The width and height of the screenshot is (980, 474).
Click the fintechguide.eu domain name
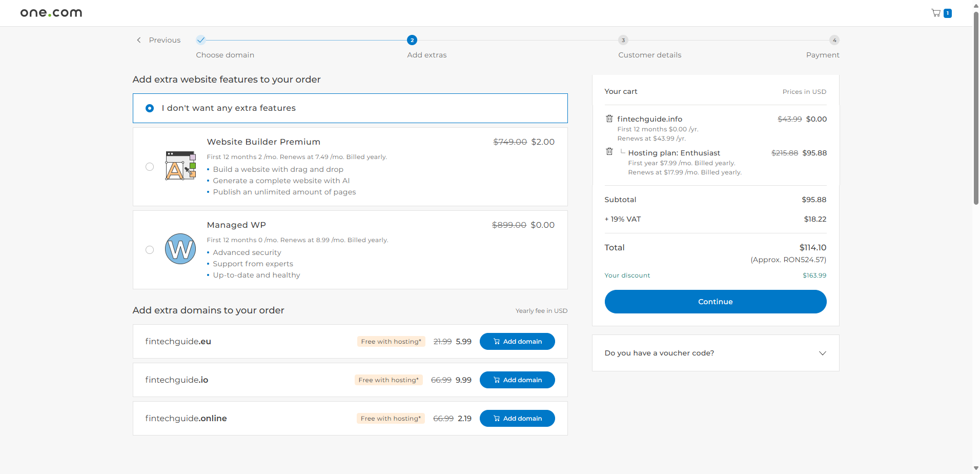178,342
